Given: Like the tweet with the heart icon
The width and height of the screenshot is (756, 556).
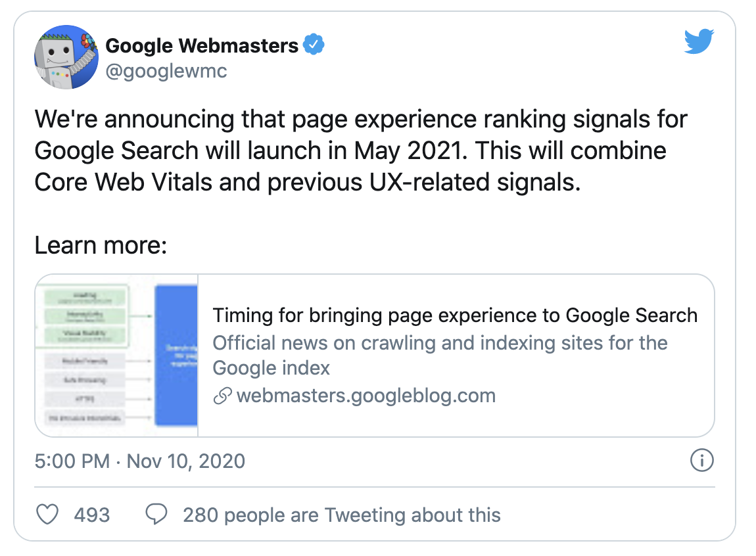Looking at the screenshot, I should pyautogui.click(x=47, y=515).
